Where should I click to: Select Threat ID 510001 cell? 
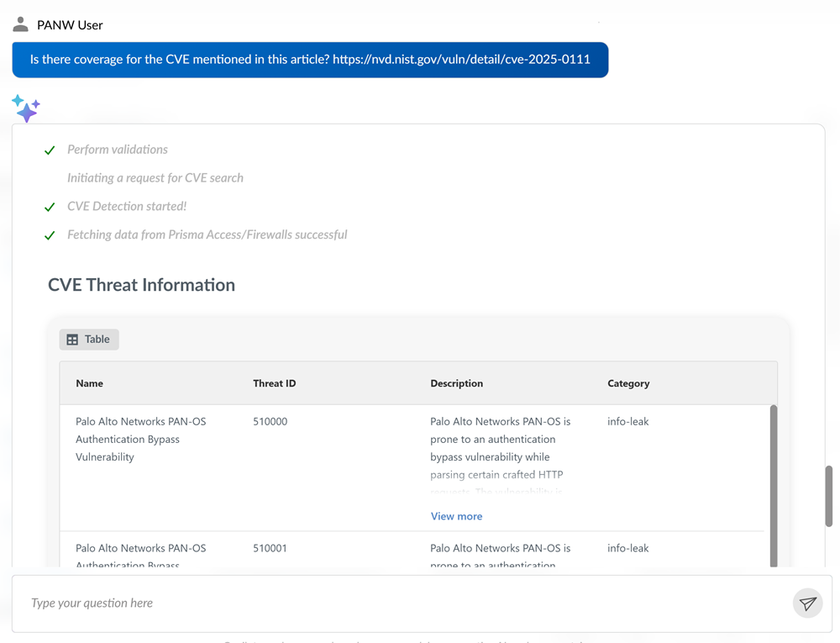(x=270, y=548)
